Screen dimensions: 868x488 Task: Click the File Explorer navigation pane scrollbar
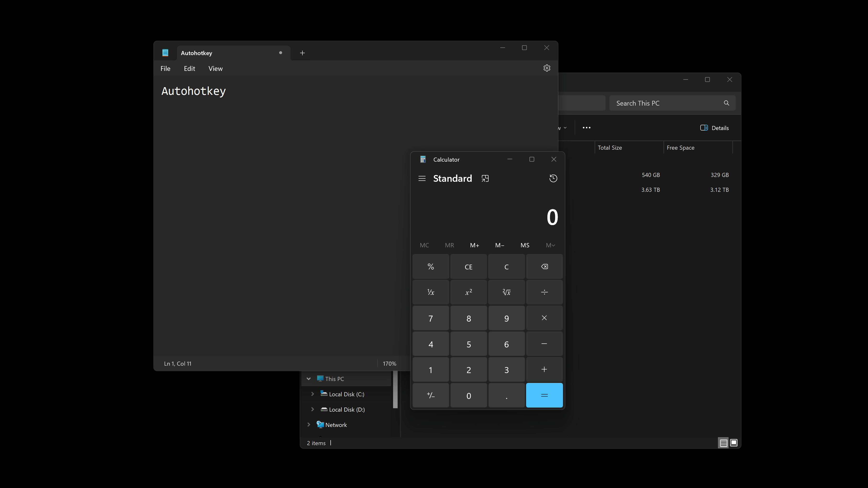(395, 390)
